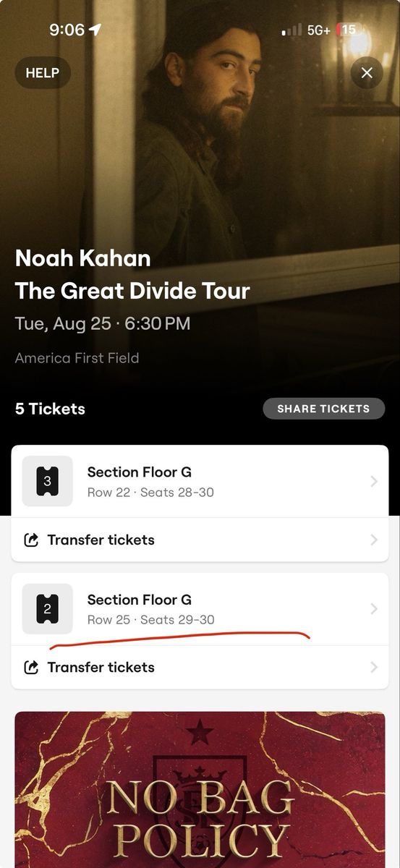The height and width of the screenshot is (868, 400).
Task: Expand Row 25 seats chevron
Action: tap(374, 609)
